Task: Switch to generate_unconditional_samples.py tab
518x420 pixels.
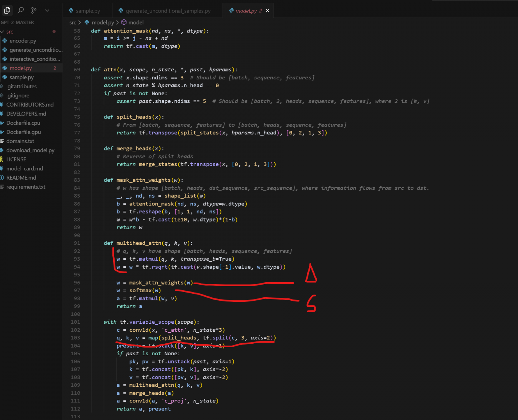Action: [x=168, y=11]
